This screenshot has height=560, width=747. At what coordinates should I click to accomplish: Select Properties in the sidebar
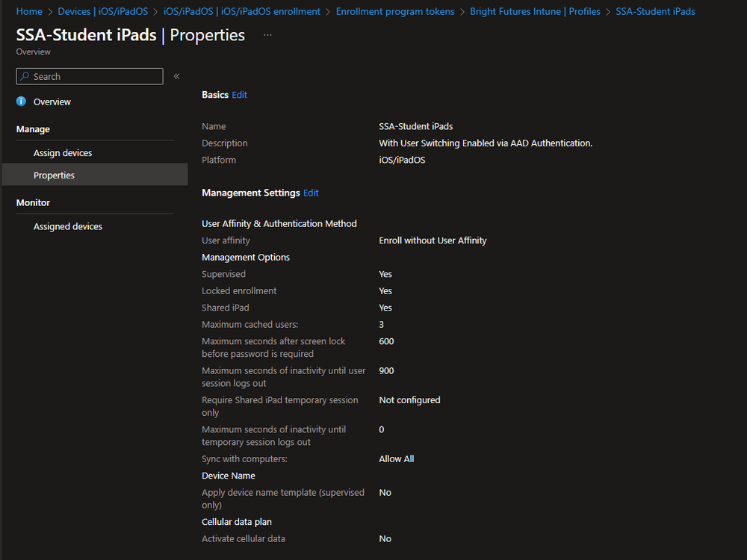95,175
